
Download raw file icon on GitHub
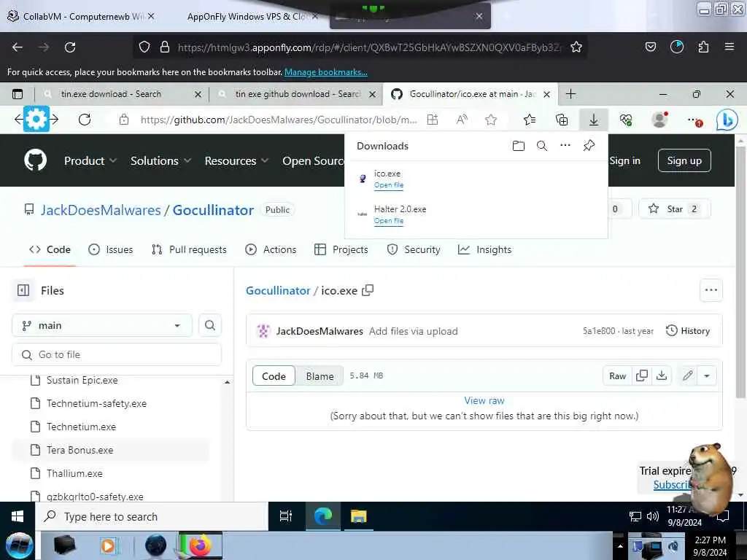(x=662, y=376)
